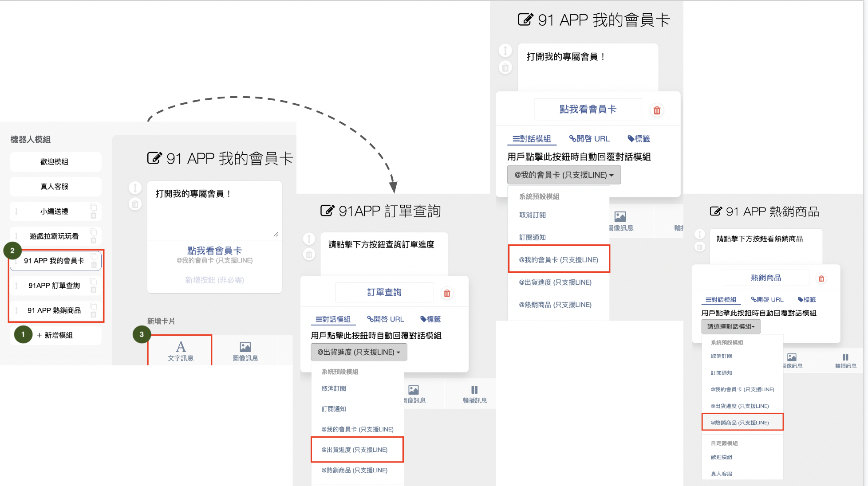Click 打開我的專屬會員! text field beside sidebar
This screenshot has height=486, width=868.
[215, 210]
